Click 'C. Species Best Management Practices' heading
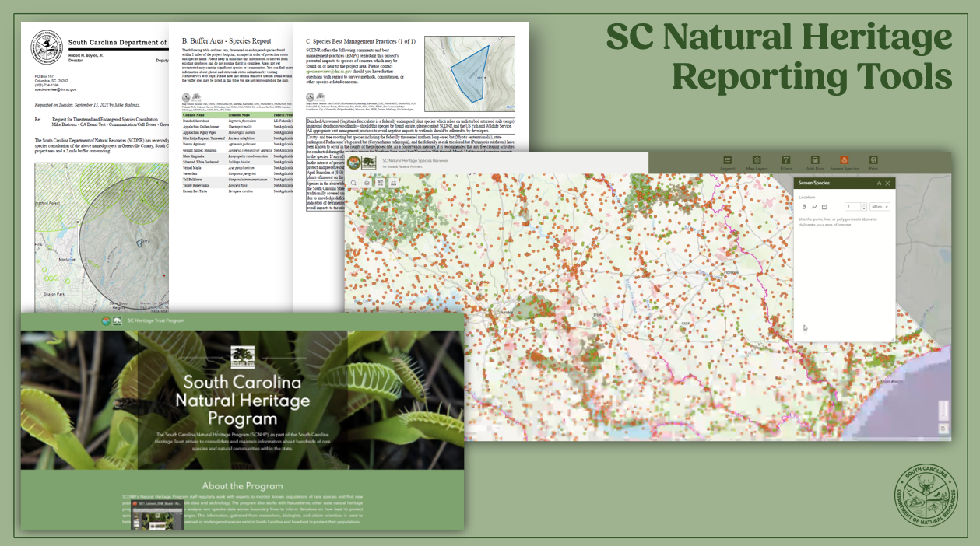Viewport: 980px width, 546px height. tap(360, 41)
